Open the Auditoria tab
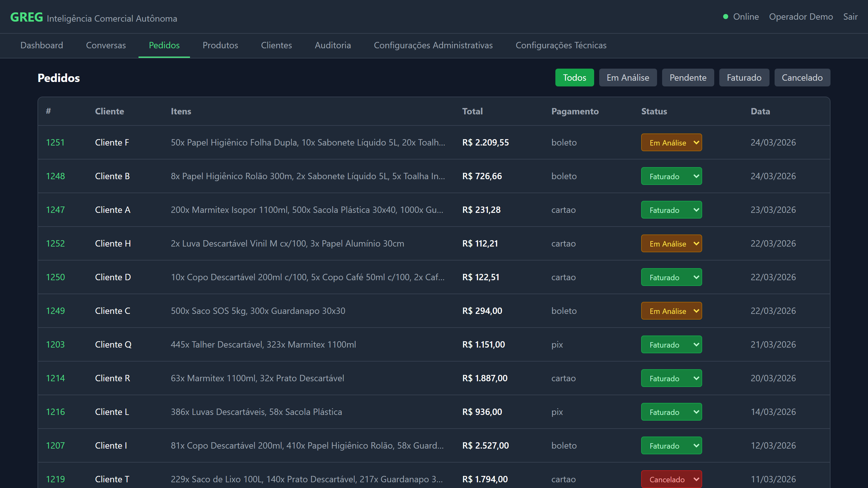868x488 pixels. [333, 45]
